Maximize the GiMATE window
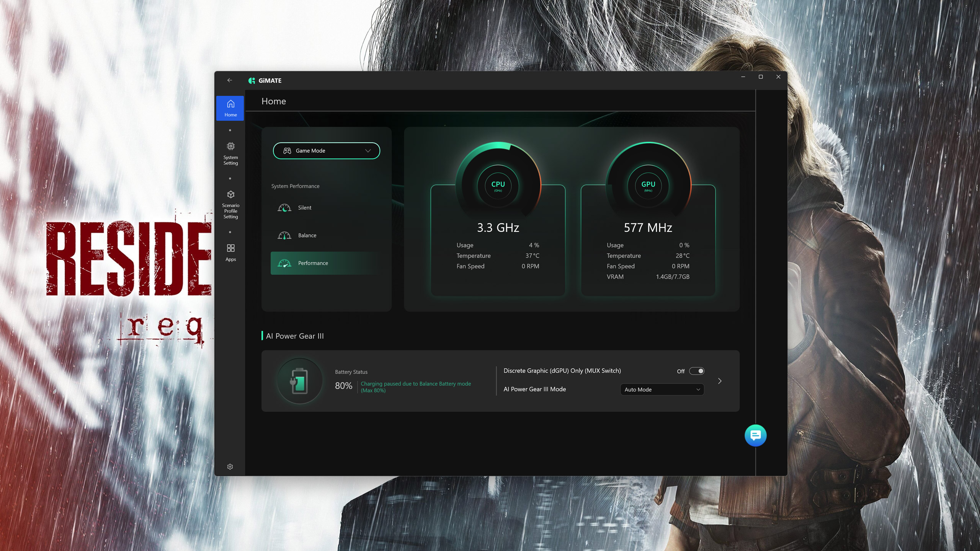The height and width of the screenshot is (551, 980). [x=761, y=77]
